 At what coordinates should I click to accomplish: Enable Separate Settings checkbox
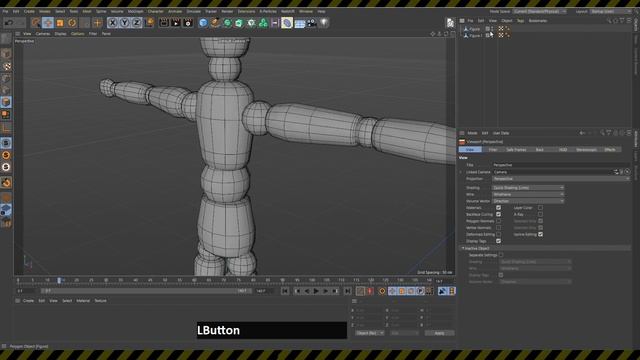coord(501,255)
